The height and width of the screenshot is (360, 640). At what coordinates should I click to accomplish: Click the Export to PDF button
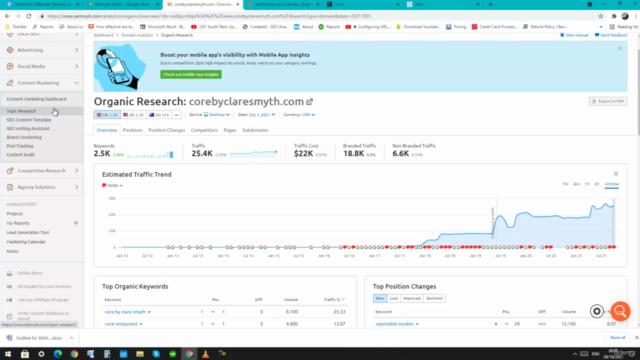[608, 101]
